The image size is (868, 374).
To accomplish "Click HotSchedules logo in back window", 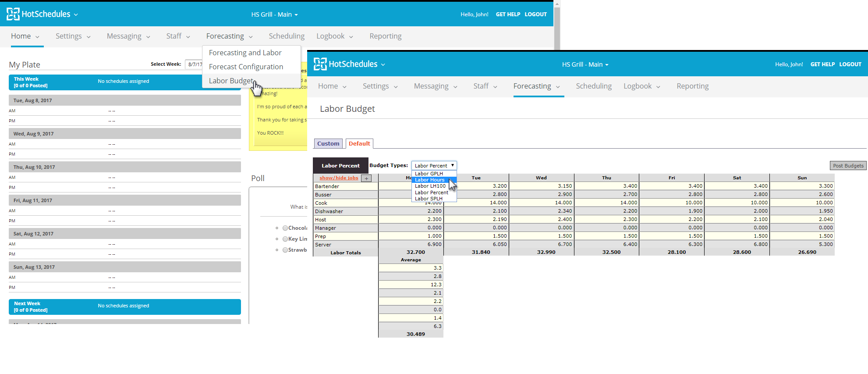I will 42,14.
